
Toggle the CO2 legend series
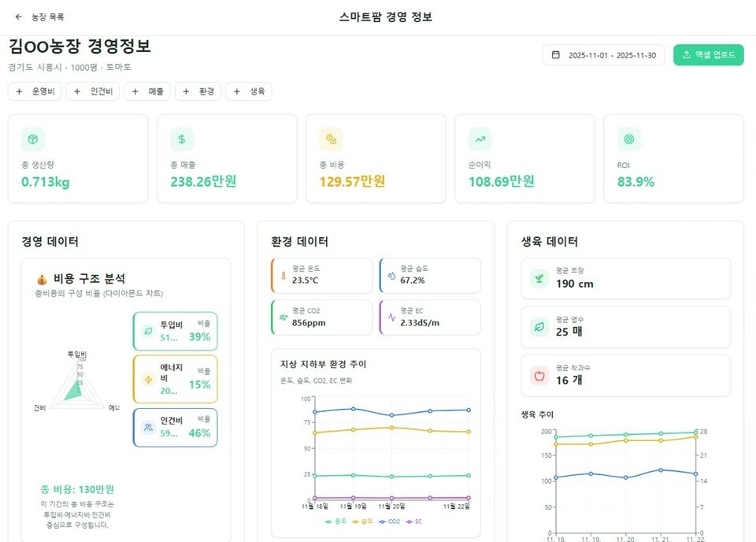point(391,522)
